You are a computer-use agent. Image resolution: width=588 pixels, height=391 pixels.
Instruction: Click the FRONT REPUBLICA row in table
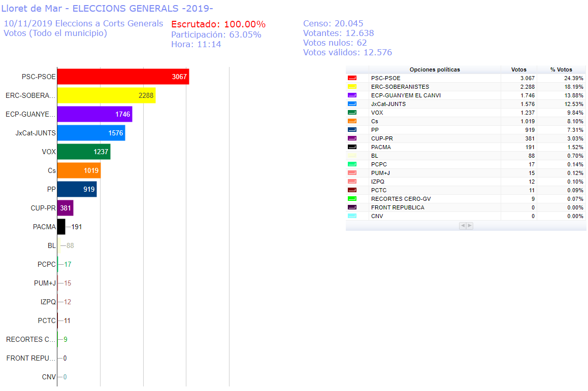pos(398,207)
